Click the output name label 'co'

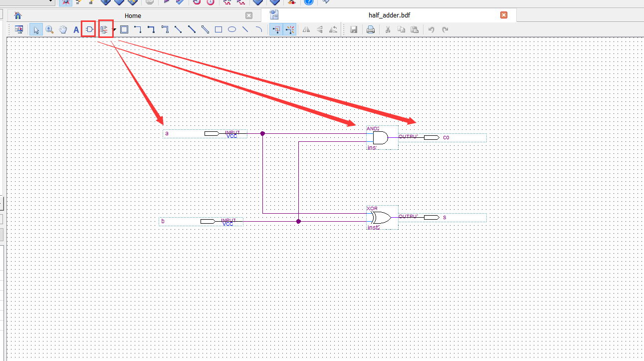446,137
